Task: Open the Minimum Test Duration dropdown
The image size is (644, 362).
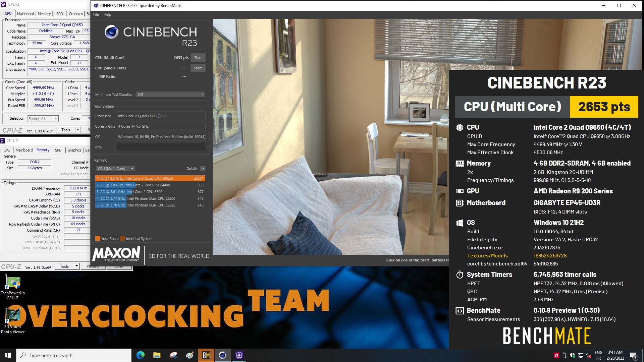Action: click(x=170, y=95)
